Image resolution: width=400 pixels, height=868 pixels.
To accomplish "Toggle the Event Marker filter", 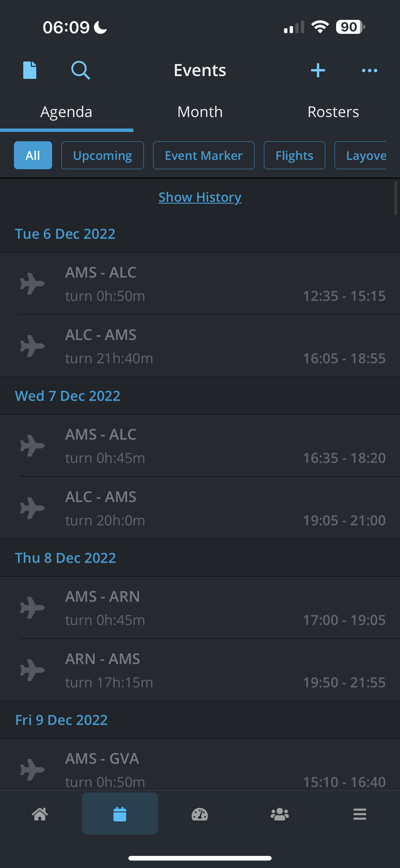I will tap(204, 155).
